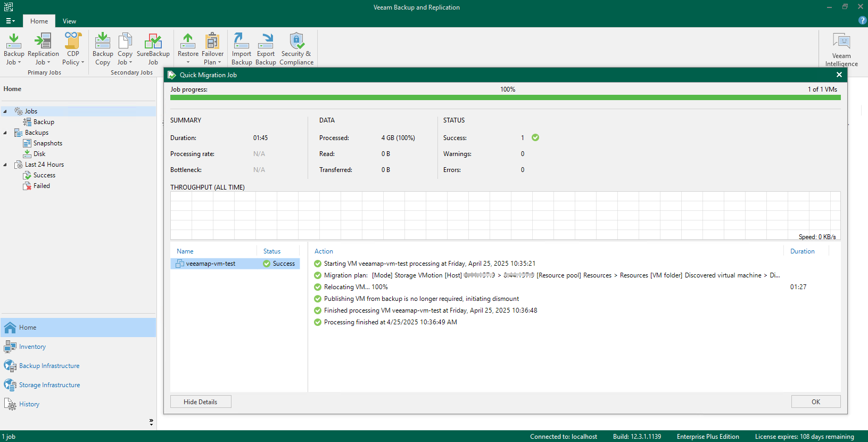The image size is (868, 442).
Task: Open the main application menu dropdown
Action: click(x=10, y=21)
